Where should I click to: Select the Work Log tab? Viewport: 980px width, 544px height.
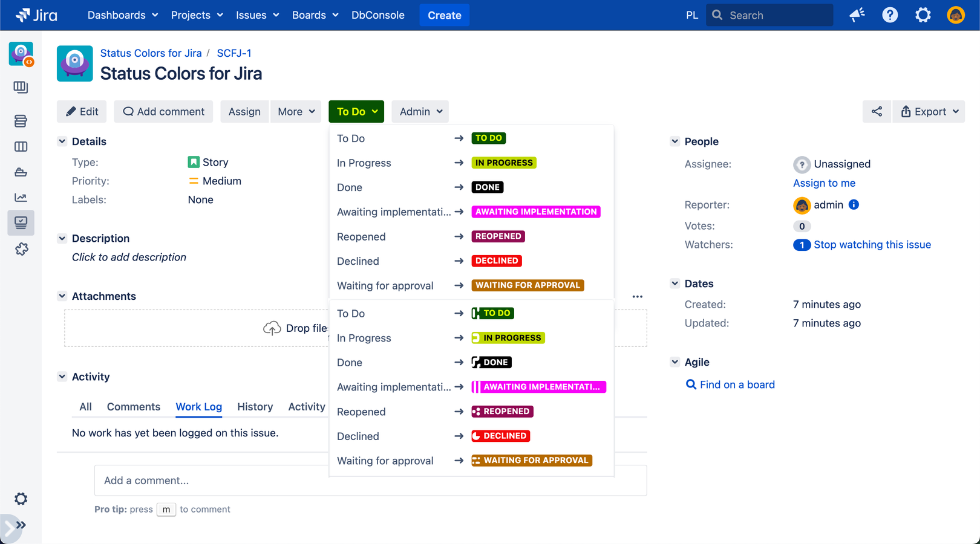(x=199, y=407)
